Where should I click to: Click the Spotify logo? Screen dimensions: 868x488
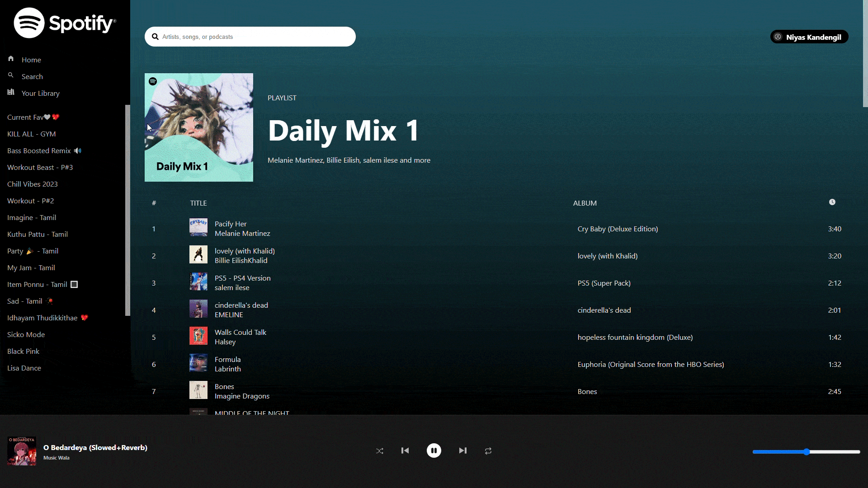pos(65,23)
